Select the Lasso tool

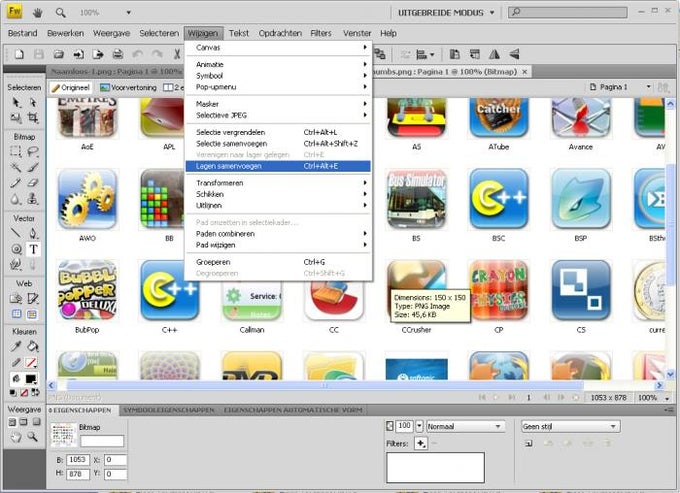tap(33, 151)
